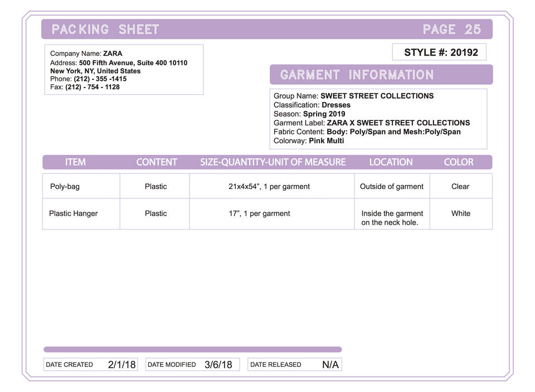Select the 2/1/18 date value
The image size is (535, 392).
[122, 365]
